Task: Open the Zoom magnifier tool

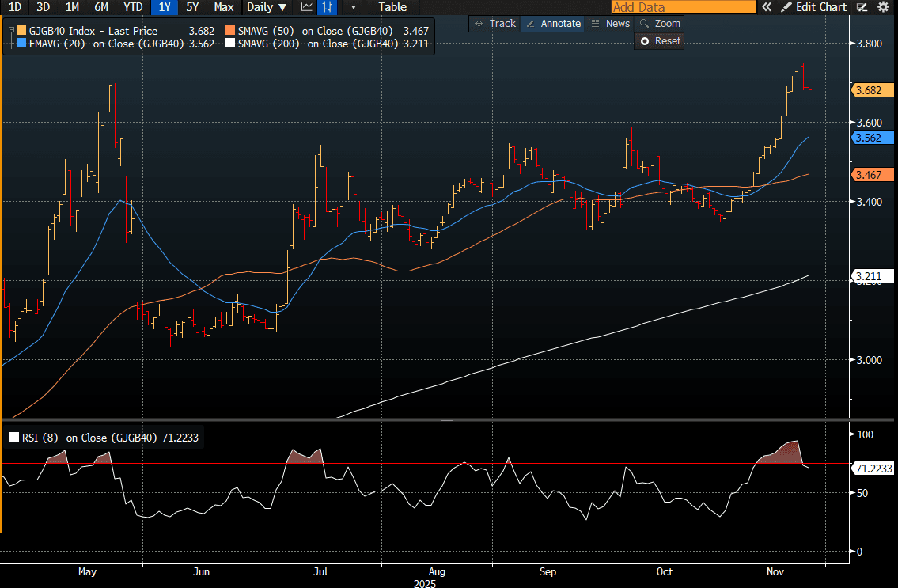Action: tap(659, 24)
